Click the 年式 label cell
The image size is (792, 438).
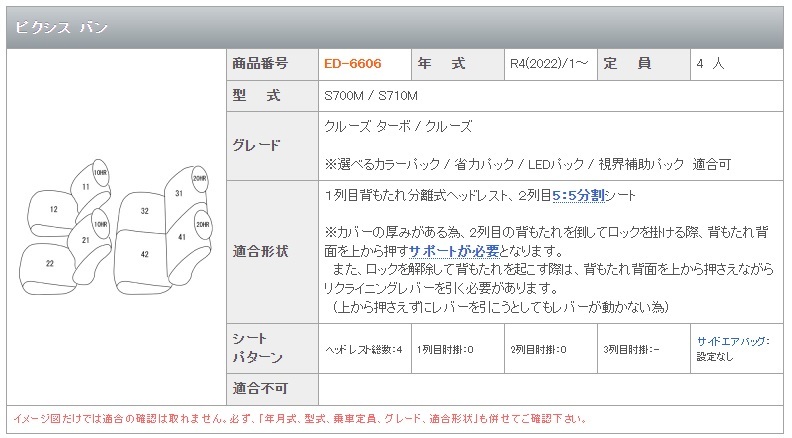[458, 64]
